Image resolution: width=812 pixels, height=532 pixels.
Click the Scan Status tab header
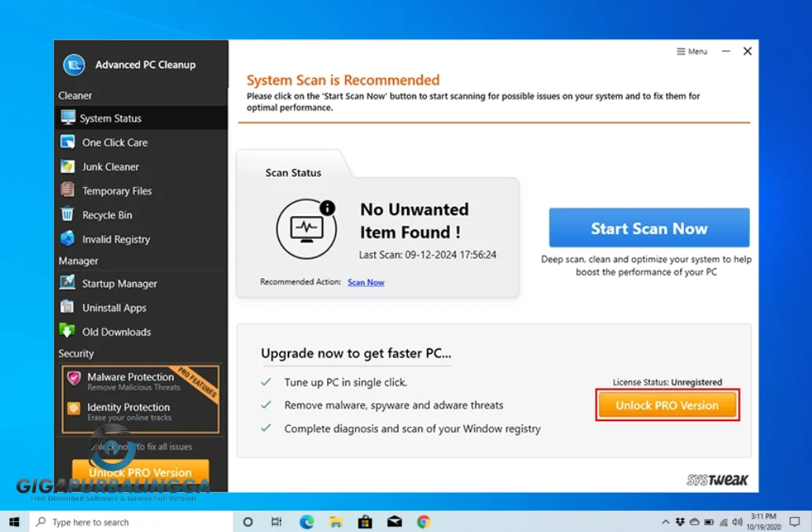point(293,173)
